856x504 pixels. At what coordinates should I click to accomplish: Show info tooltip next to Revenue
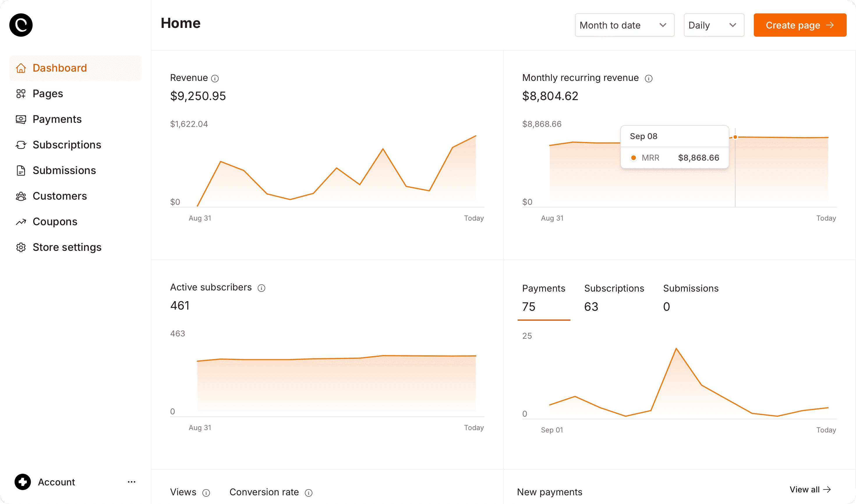(x=215, y=79)
